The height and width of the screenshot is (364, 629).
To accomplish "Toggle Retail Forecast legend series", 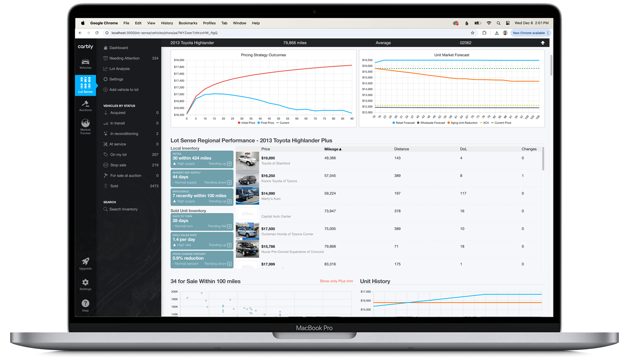I will pos(404,123).
